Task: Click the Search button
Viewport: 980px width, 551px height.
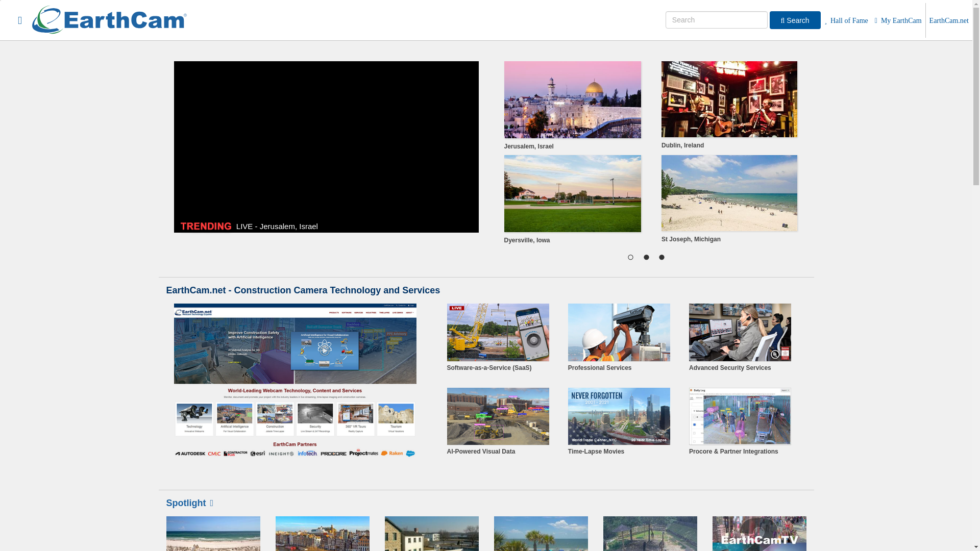Action: (x=795, y=20)
